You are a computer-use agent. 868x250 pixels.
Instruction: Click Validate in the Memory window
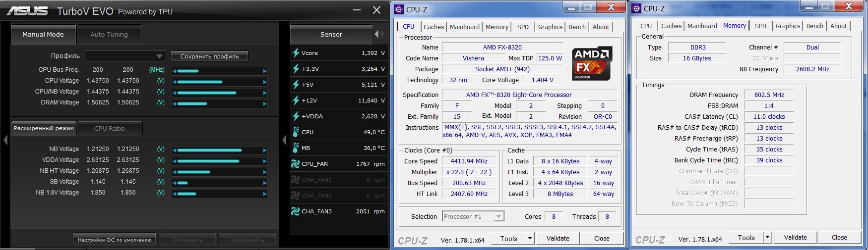click(x=796, y=238)
